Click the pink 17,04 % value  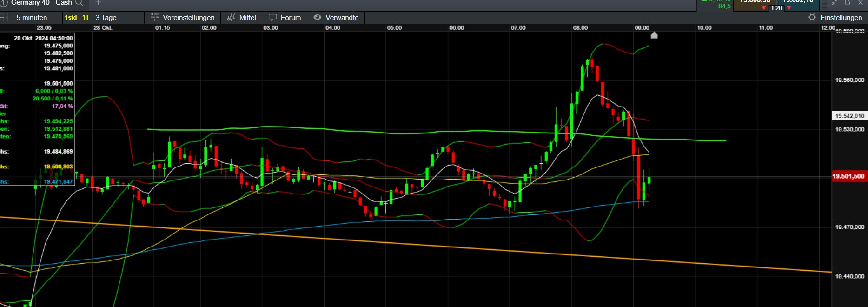pos(62,106)
